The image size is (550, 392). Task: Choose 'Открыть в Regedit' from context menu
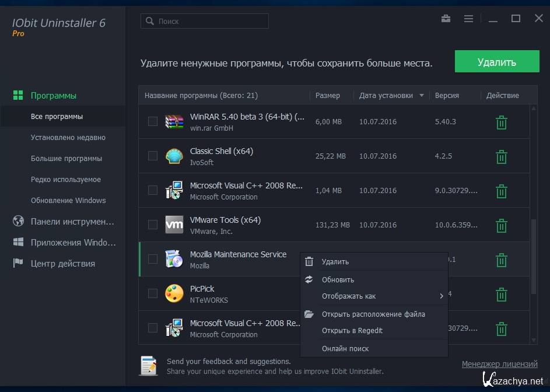click(x=352, y=331)
